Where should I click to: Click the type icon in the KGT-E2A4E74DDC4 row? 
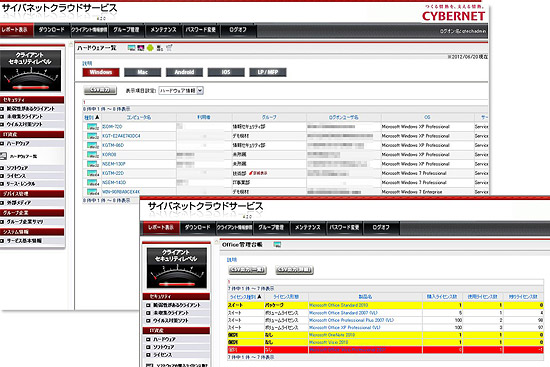point(93,136)
